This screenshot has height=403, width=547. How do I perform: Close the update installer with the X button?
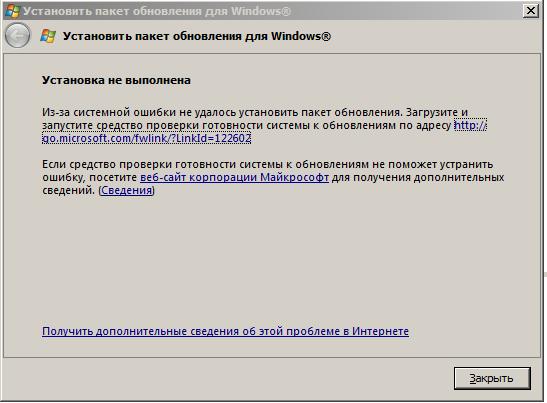pos(531,11)
